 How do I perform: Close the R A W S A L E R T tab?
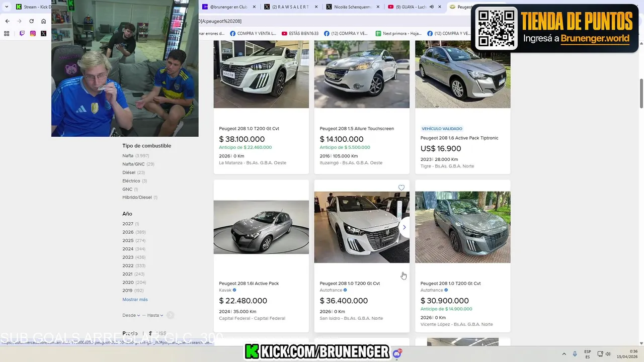click(315, 7)
